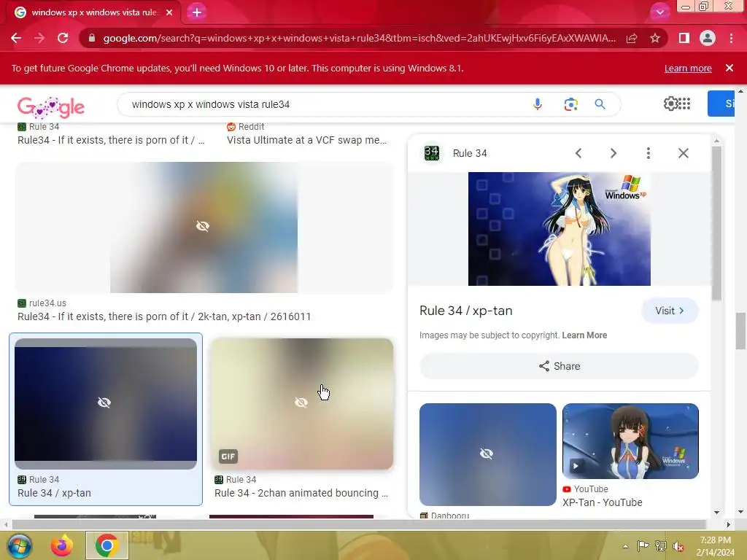The height and width of the screenshot is (560, 747).
Task: Click the rule34.us source label
Action: [x=47, y=303]
